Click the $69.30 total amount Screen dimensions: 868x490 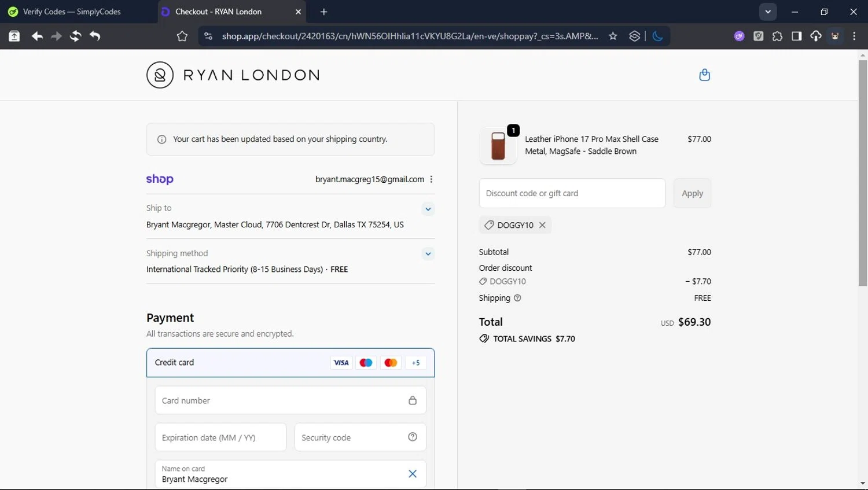tap(694, 322)
